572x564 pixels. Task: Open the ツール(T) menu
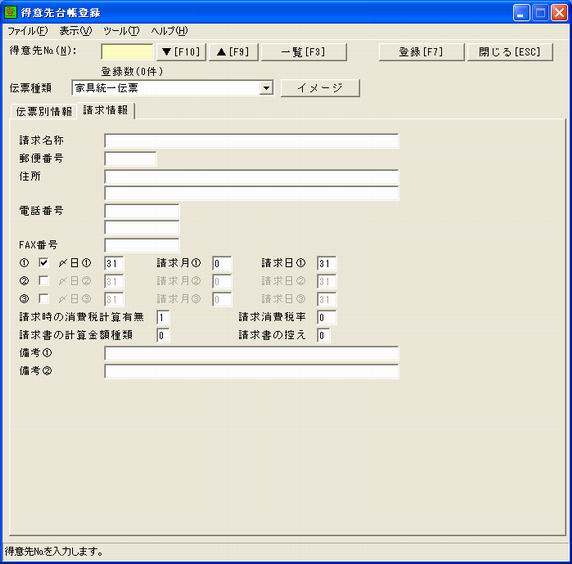pyautogui.click(x=121, y=31)
